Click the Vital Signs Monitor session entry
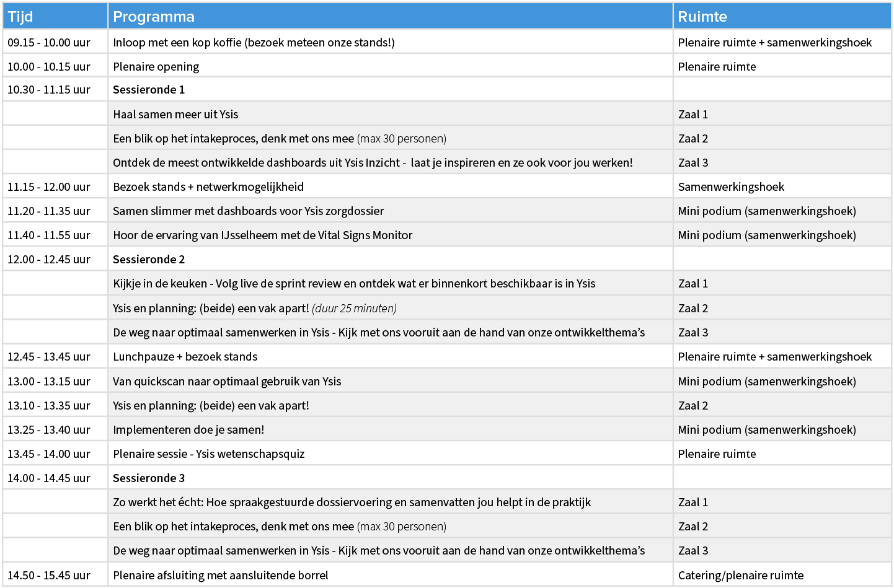Image resolution: width=894 pixels, height=588 pixels. coord(262,235)
